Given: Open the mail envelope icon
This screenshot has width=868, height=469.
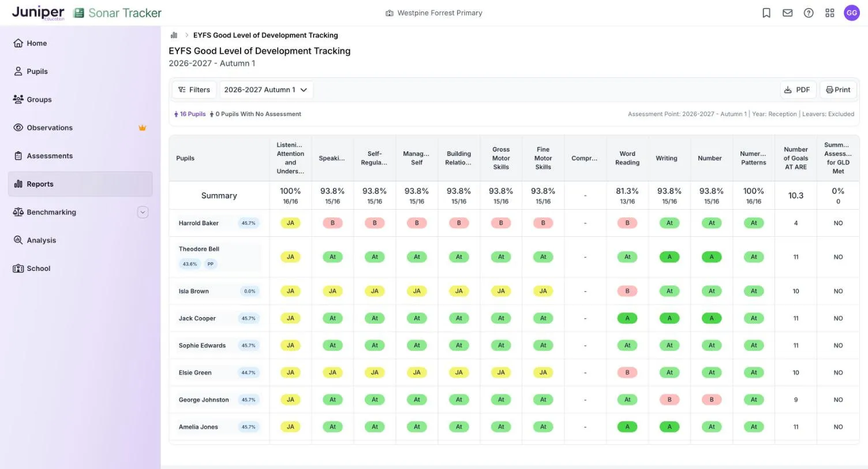Looking at the screenshot, I should click(x=788, y=13).
